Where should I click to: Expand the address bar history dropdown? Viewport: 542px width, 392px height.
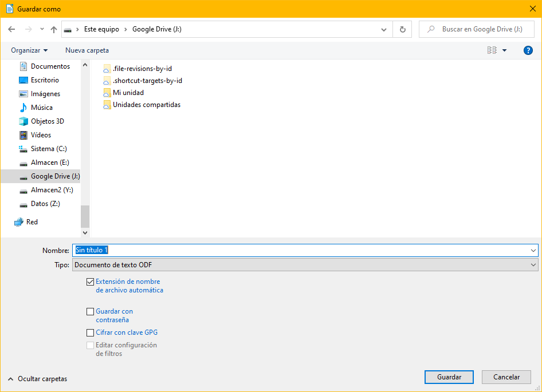click(x=384, y=29)
